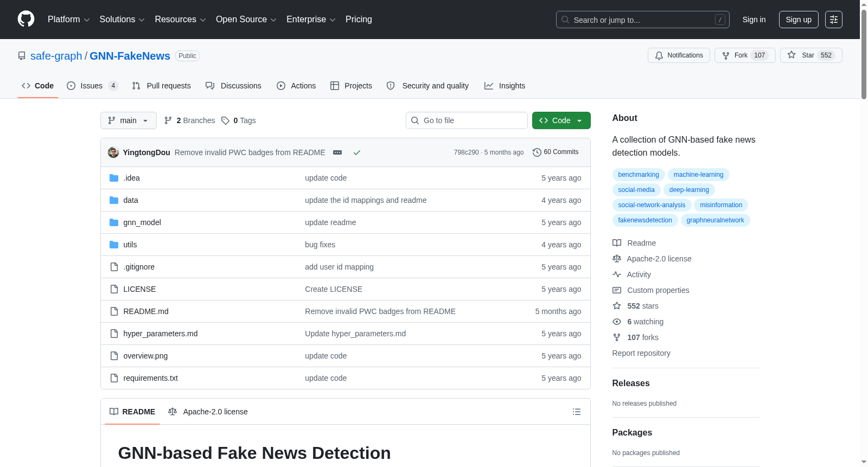Open the GitHub homepage logo
The image size is (868, 467).
(26, 20)
